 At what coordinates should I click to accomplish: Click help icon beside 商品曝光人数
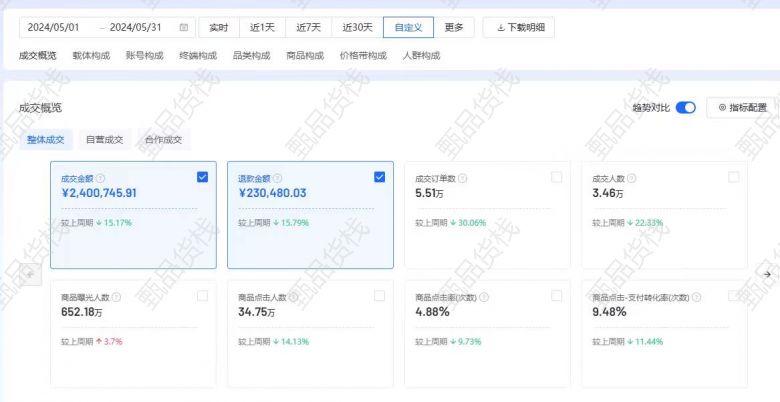(117, 297)
